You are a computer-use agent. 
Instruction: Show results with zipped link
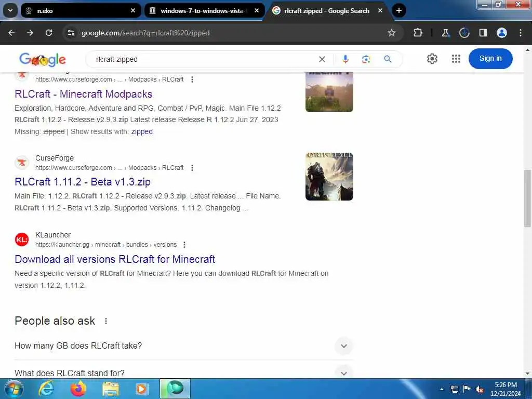tap(142, 131)
